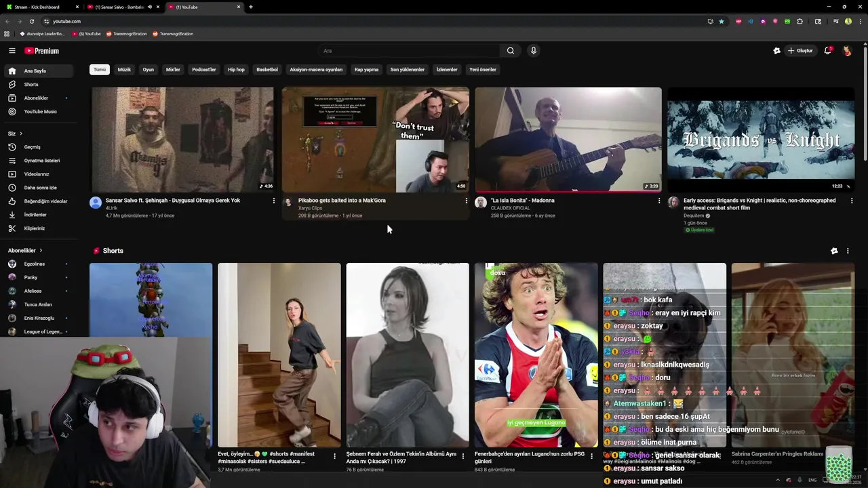Open Videolarınız in sidebar
This screenshot has width=868, height=488.
tap(38, 174)
